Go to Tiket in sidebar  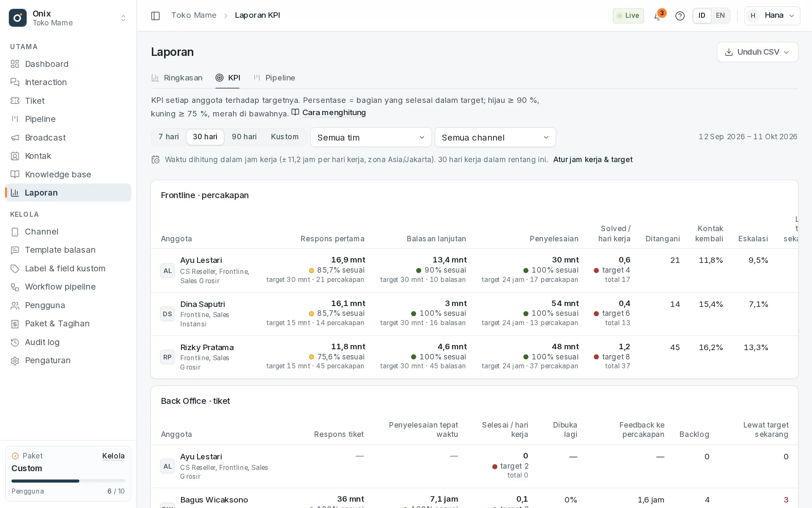[68, 101]
